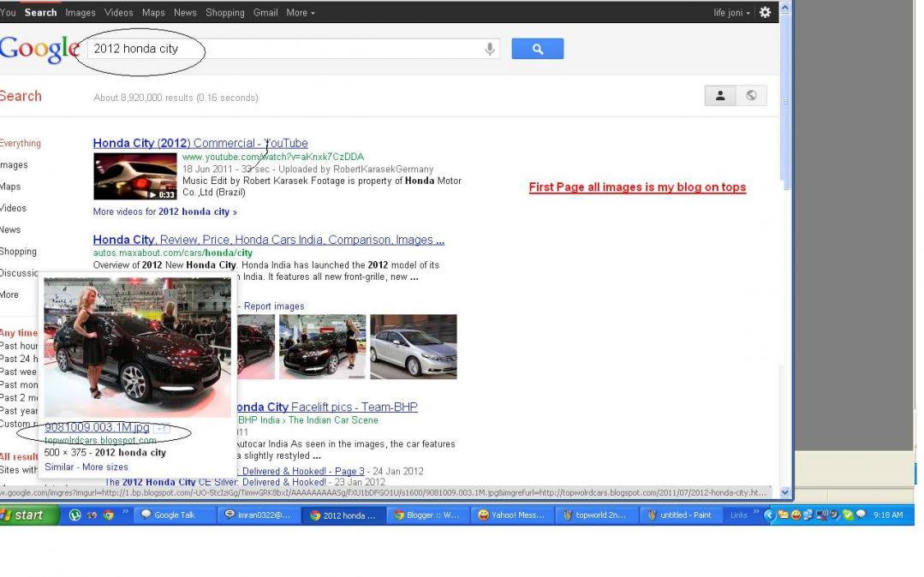Screen dimensions: 924x577
Task: Switch to Google Talk in the taskbar
Action: (x=174, y=515)
